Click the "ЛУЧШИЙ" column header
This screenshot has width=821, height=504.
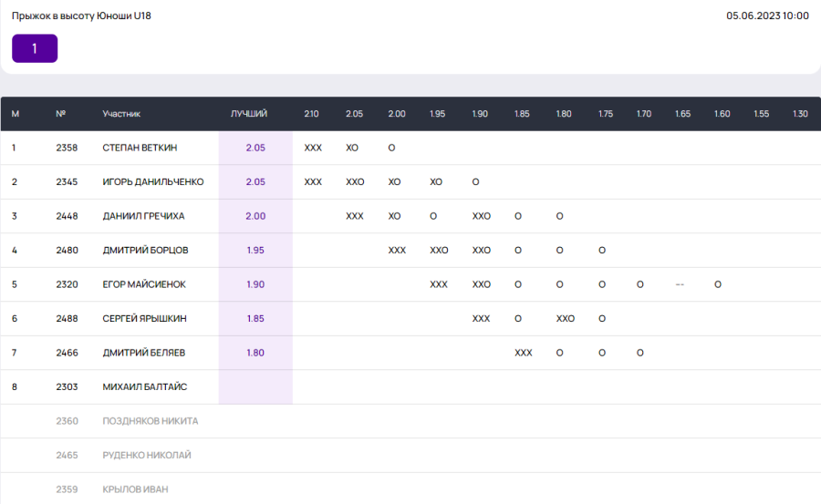coord(249,114)
